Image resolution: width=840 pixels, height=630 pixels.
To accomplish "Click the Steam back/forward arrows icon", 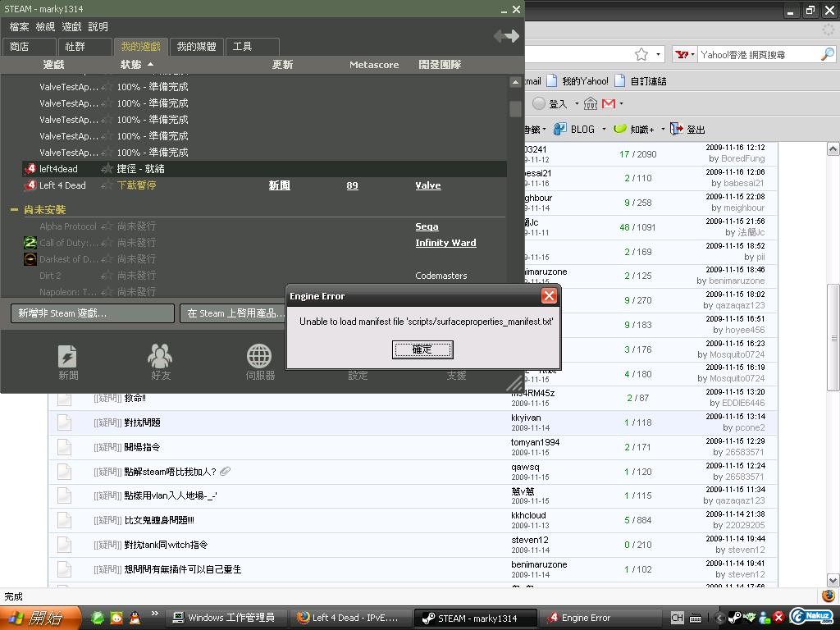I will tap(506, 36).
